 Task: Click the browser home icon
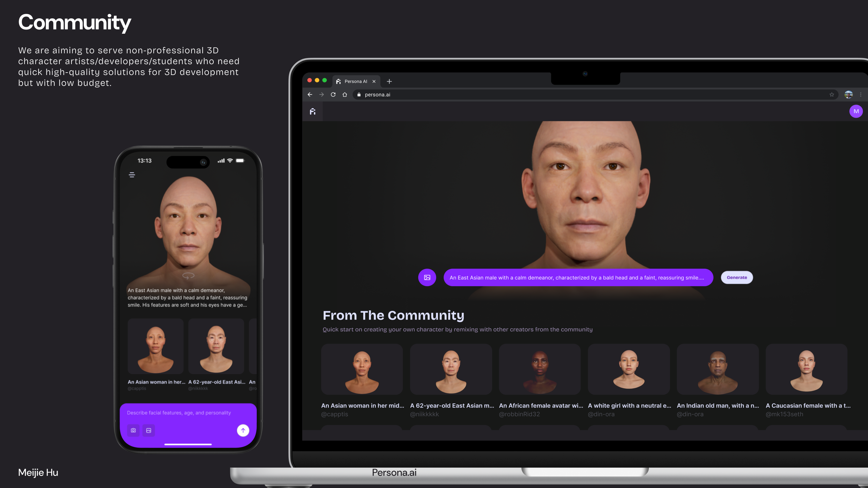344,95
